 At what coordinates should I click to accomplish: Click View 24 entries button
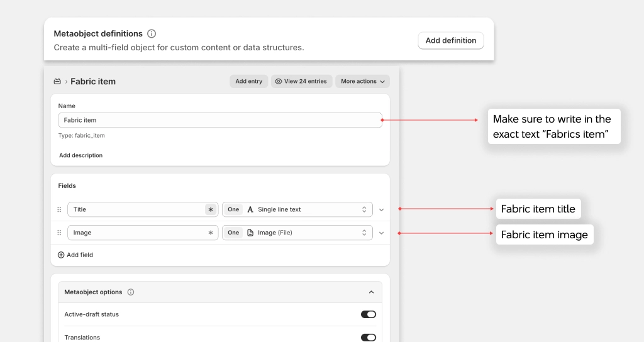[301, 81]
